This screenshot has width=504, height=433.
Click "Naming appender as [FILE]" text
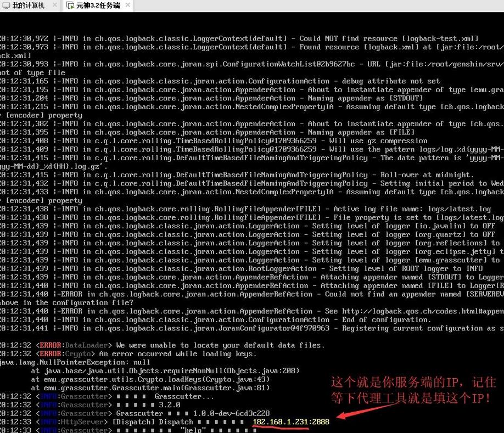(x=361, y=132)
